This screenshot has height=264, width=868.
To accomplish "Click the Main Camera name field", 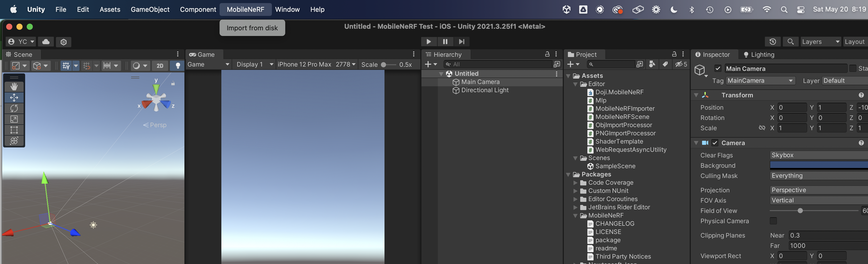I will 786,69.
